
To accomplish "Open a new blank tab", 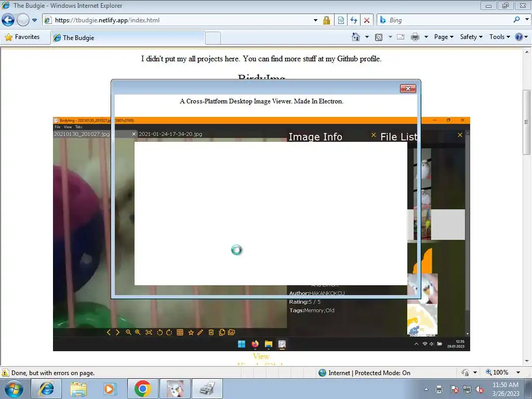I will click(x=213, y=38).
